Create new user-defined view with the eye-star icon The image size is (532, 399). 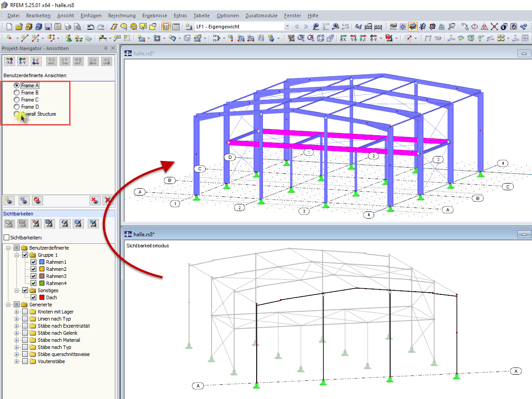pos(10,200)
